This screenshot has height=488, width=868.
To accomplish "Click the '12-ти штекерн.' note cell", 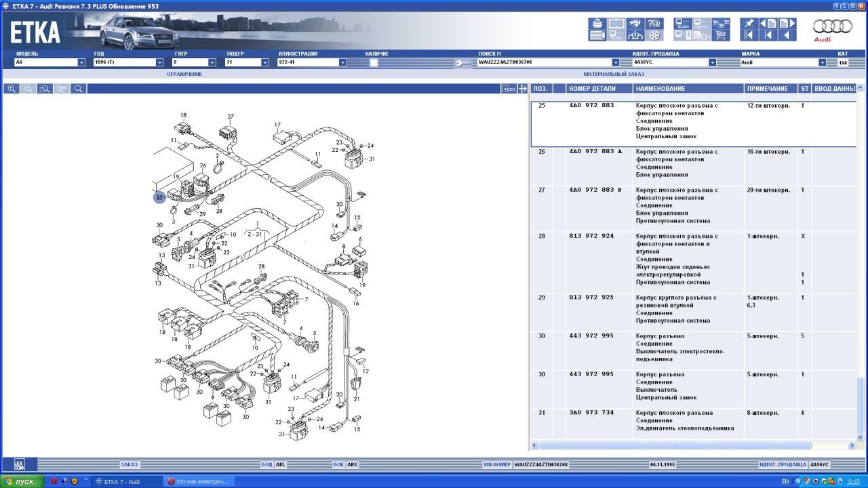I will (x=768, y=106).
